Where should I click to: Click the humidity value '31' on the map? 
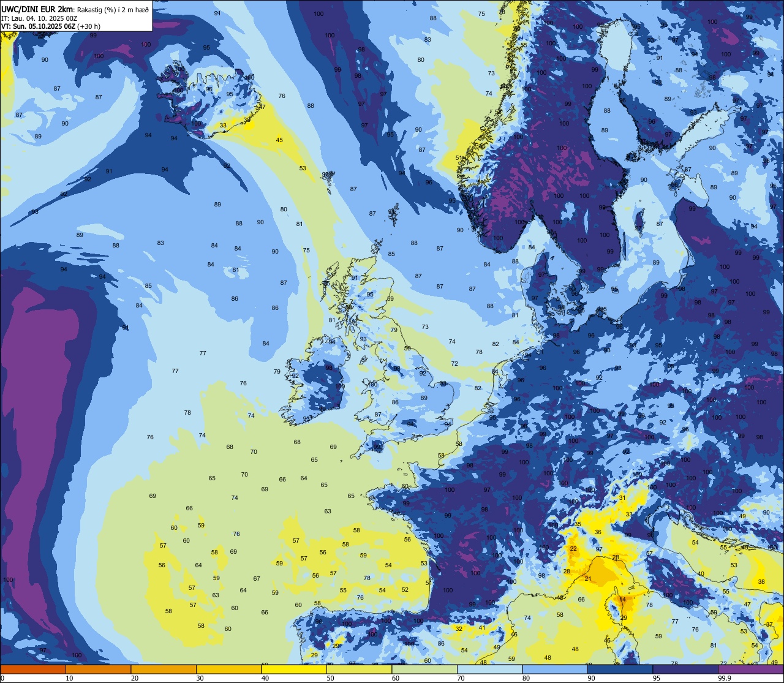[x=622, y=498]
